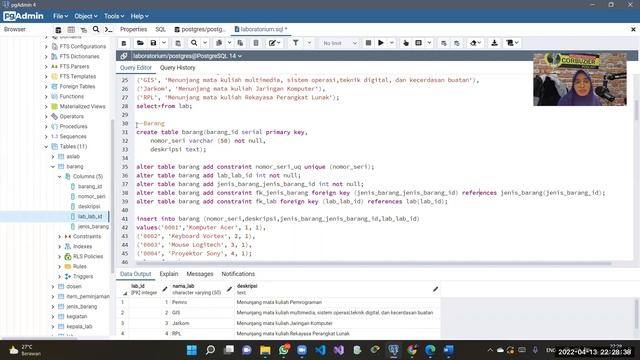The image size is (640, 360).
Task: Open WhatsApp from the taskbar
Action: (284, 350)
